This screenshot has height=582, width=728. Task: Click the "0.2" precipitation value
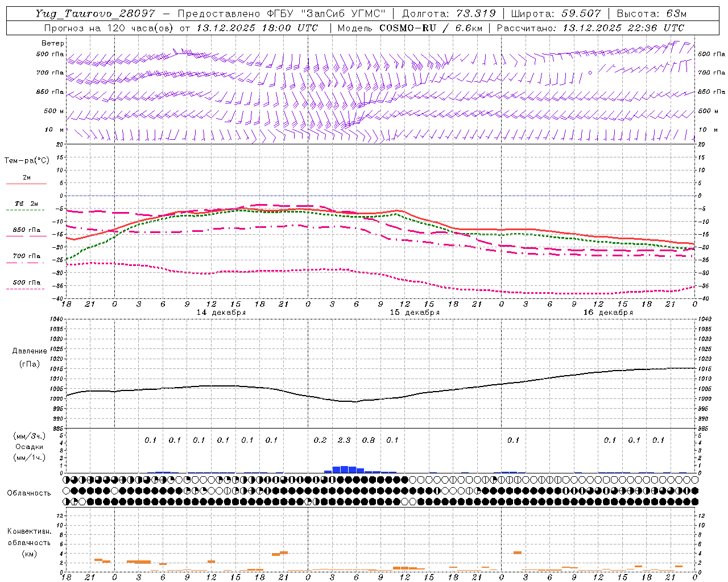320,440
